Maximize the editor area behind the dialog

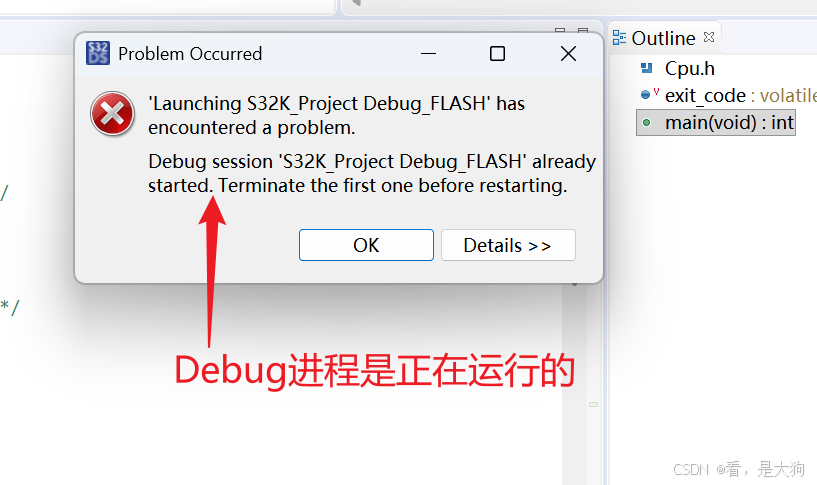(583, 30)
